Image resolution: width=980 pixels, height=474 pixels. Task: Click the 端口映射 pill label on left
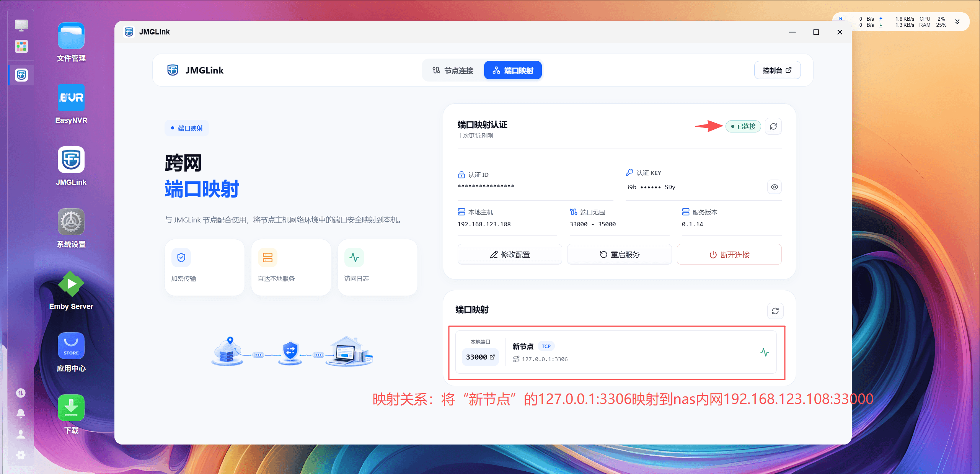pos(187,128)
